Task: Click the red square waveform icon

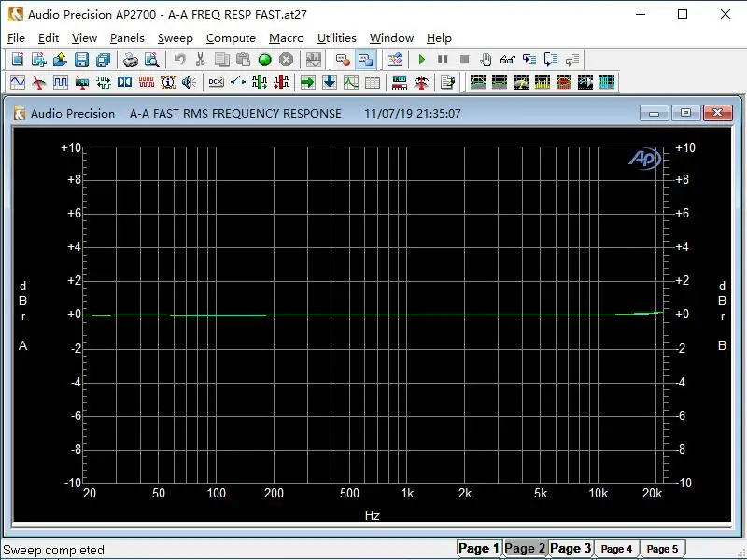Action: coord(147,82)
